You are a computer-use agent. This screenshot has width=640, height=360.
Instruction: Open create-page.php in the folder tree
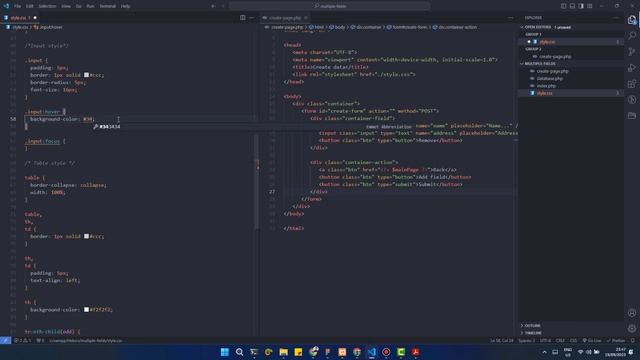click(571, 71)
